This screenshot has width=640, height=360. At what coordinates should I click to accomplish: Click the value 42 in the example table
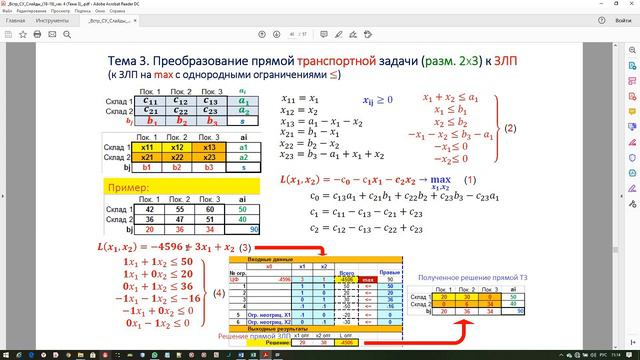[149, 209]
